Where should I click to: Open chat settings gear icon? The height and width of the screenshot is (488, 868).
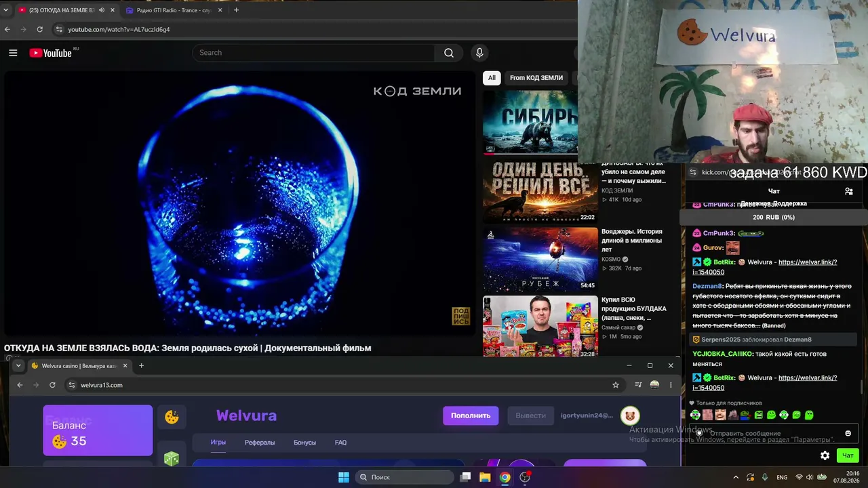[825, 455]
